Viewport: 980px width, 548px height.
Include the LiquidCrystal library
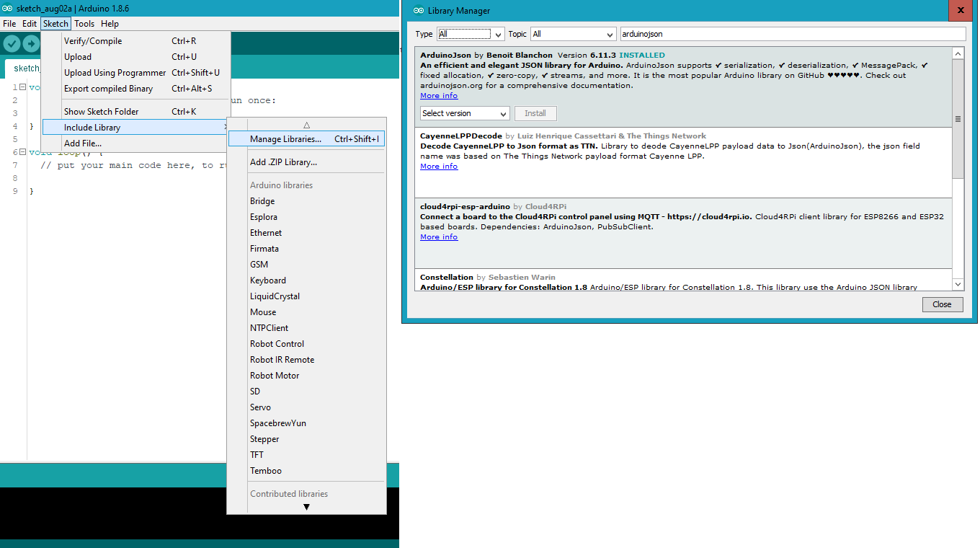point(306,296)
